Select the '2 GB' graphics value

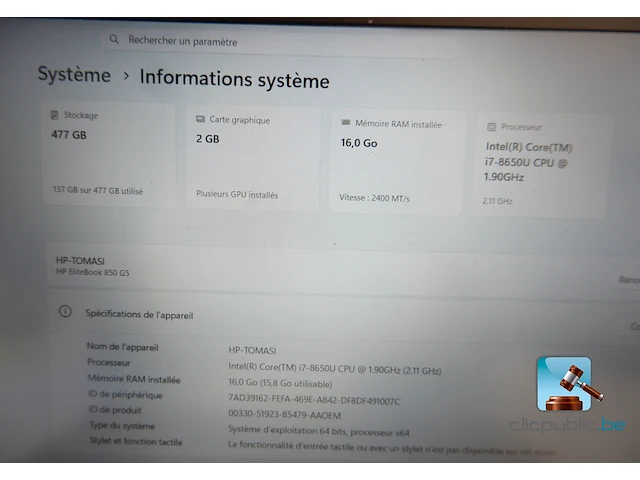(207, 139)
